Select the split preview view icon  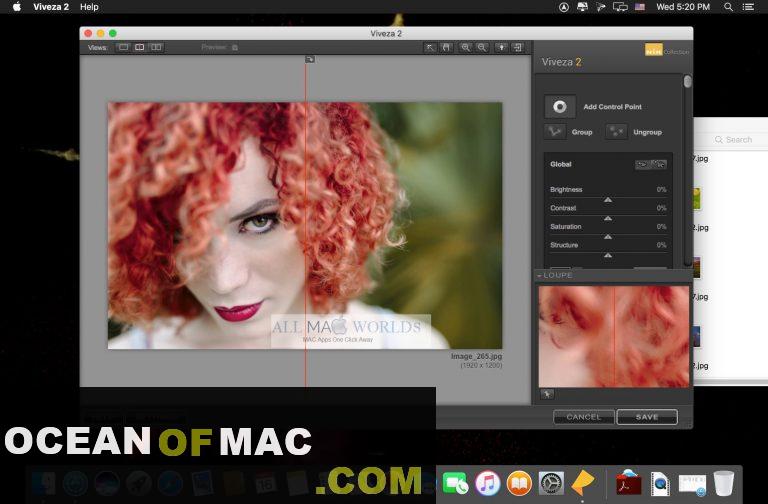tap(140, 47)
